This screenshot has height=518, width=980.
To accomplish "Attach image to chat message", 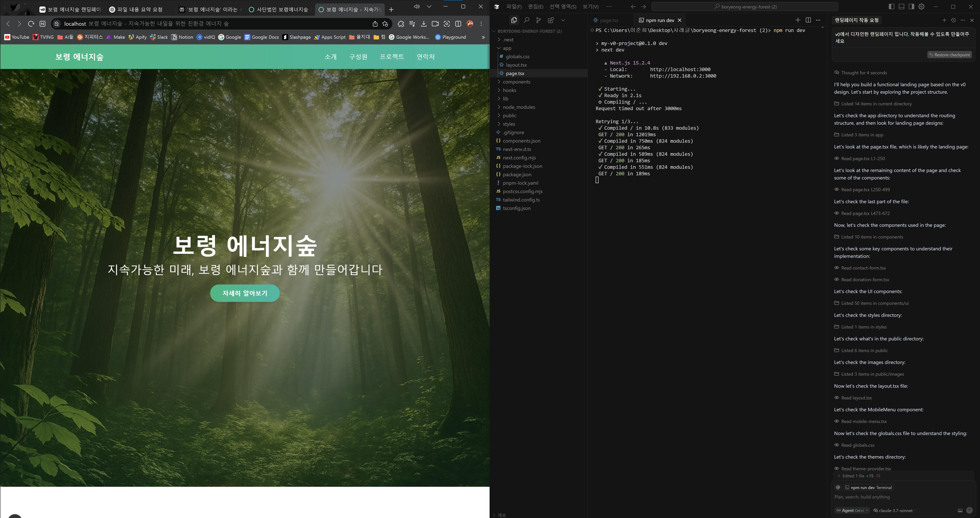I will pyautogui.click(x=960, y=510).
